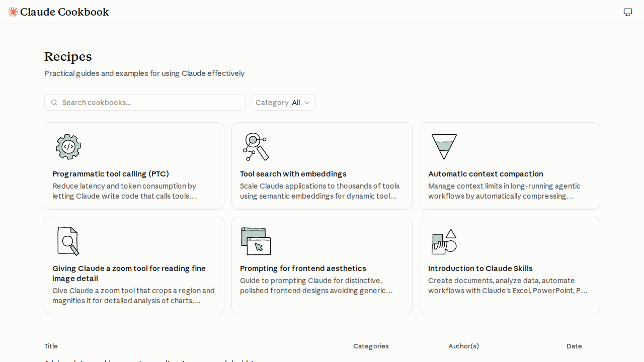Click 'Give Claude a zoom tool that crops' description
This screenshot has height=362, width=644.
(x=133, y=296)
